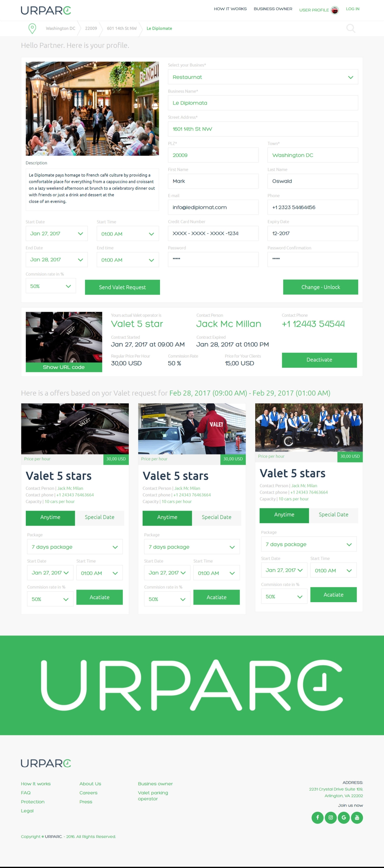Image resolution: width=384 pixels, height=868 pixels.
Task: Open BUSINESS OWNER menu item
Action: coord(273,9)
